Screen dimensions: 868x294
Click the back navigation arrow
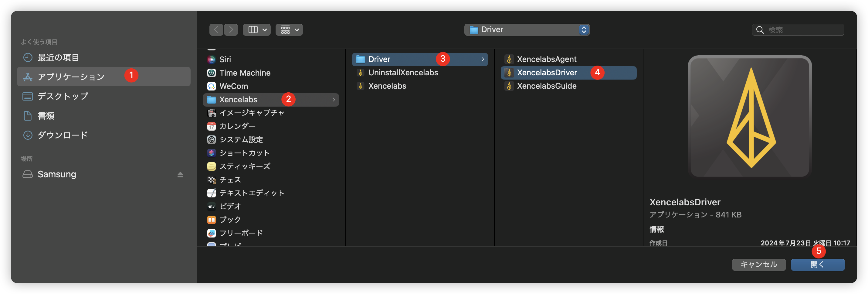pyautogui.click(x=216, y=30)
